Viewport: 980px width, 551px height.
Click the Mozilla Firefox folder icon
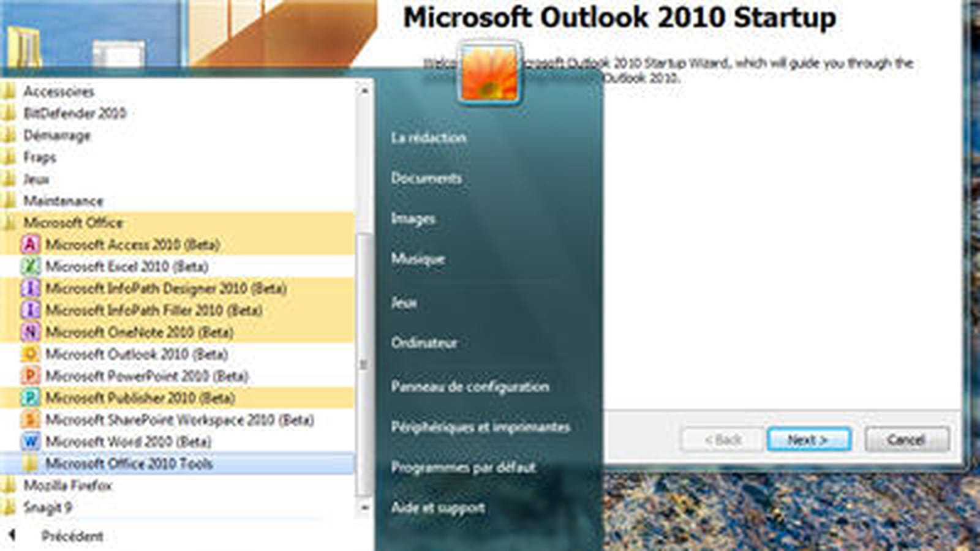coord(8,485)
